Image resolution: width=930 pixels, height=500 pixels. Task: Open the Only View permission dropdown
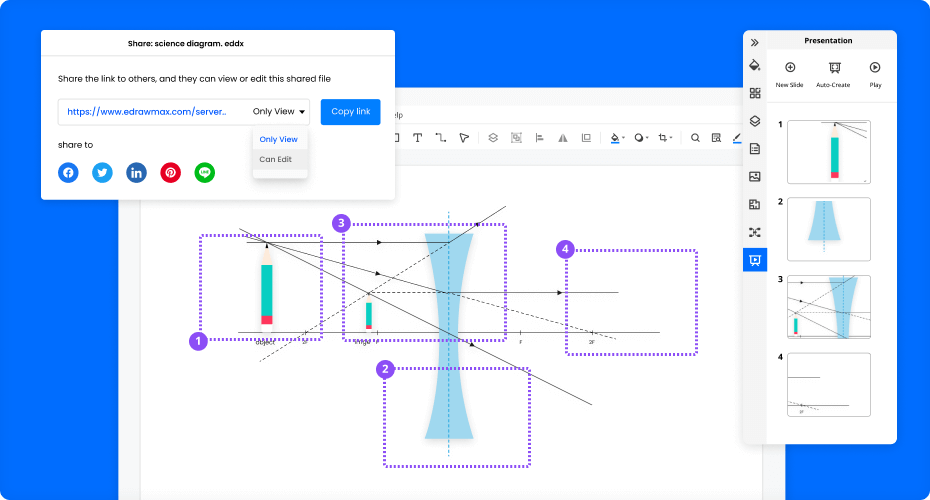[279, 112]
